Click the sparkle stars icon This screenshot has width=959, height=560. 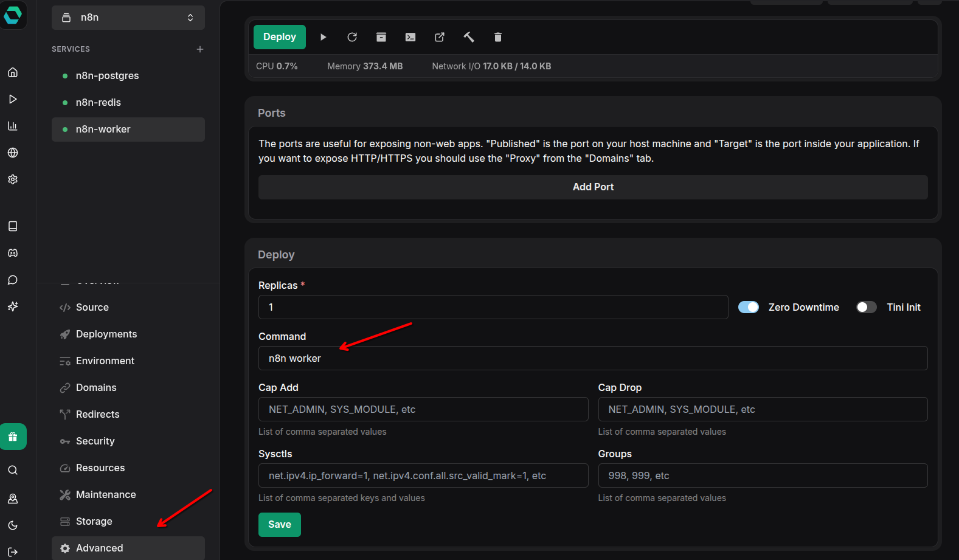tap(13, 306)
